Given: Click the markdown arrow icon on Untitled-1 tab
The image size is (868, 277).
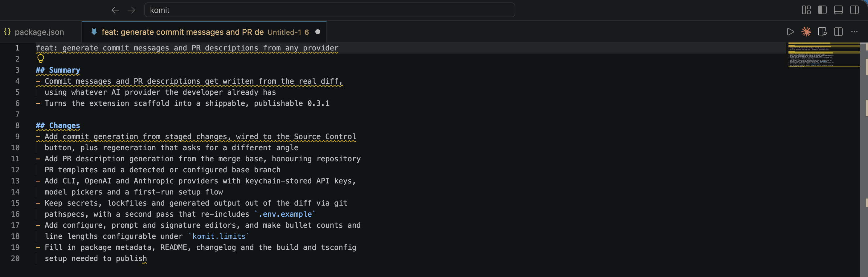Looking at the screenshot, I should (94, 32).
